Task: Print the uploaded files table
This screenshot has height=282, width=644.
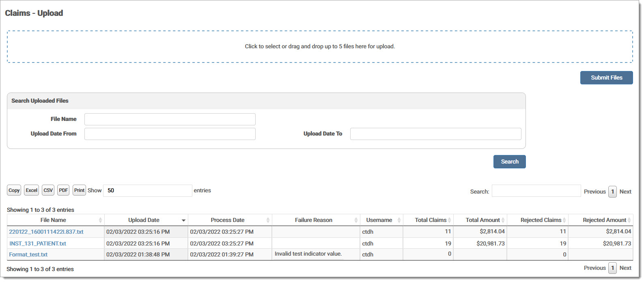Action: [x=79, y=190]
